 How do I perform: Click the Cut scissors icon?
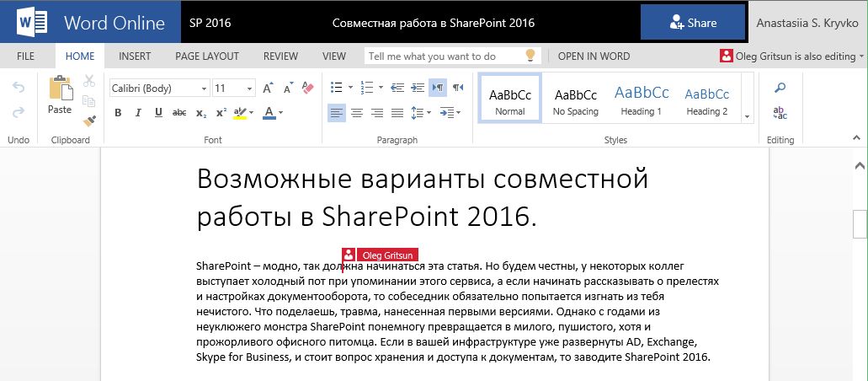pos(89,81)
